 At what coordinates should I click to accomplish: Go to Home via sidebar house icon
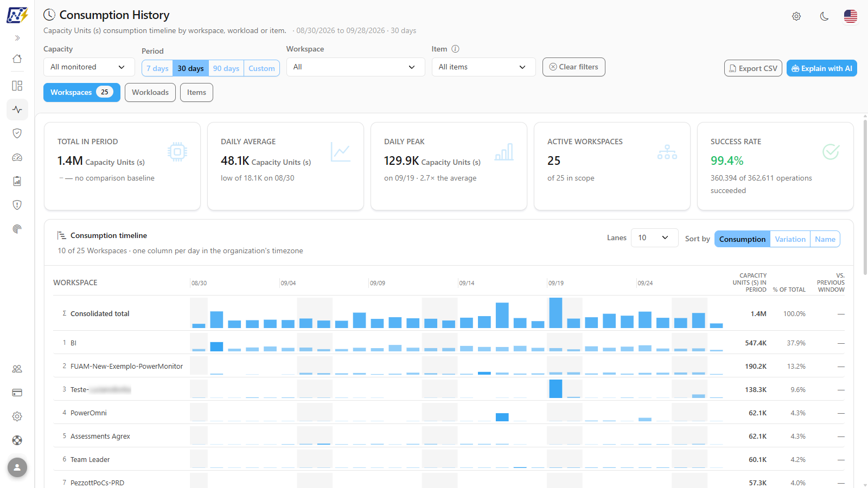(17, 59)
